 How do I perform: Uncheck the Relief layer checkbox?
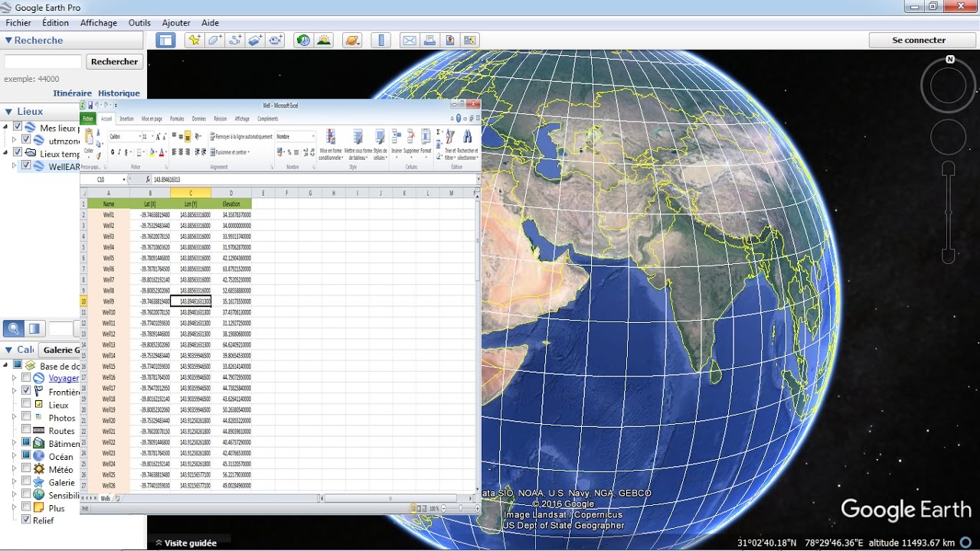coord(26,520)
